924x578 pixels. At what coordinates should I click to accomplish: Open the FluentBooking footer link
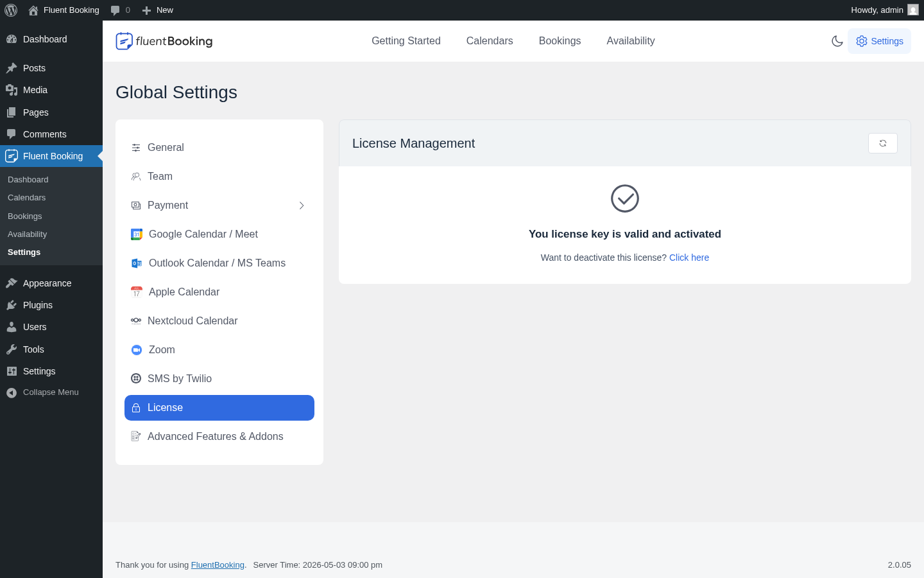pyautogui.click(x=218, y=565)
